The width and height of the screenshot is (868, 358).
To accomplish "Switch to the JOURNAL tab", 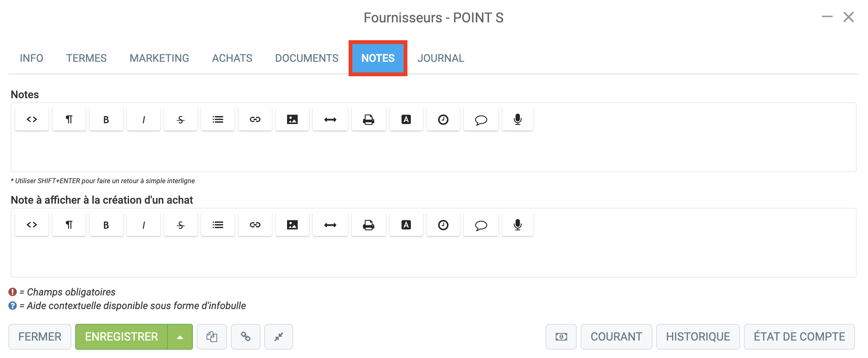I will [x=441, y=58].
